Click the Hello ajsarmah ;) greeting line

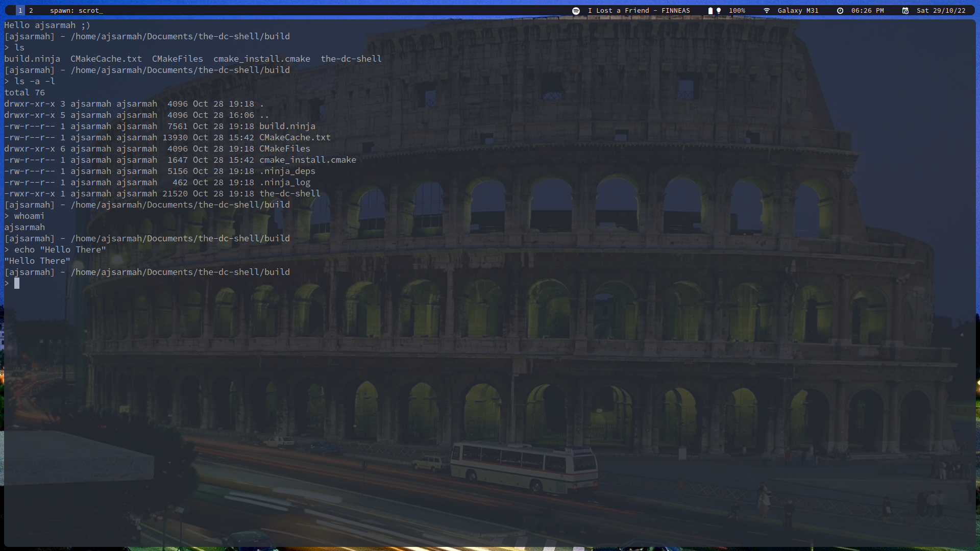pos(47,25)
